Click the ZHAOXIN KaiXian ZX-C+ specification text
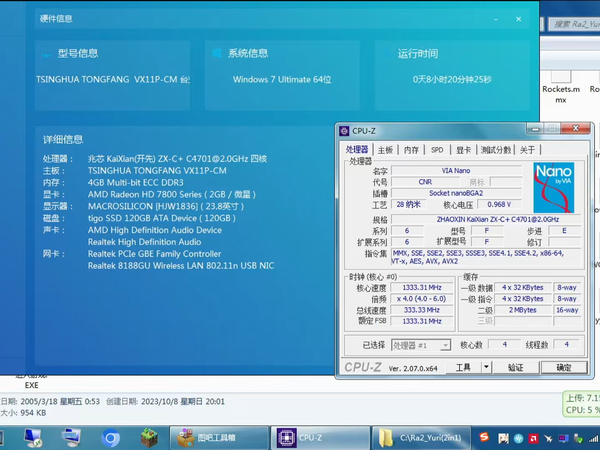 pyautogui.click(x=498, y=219)
